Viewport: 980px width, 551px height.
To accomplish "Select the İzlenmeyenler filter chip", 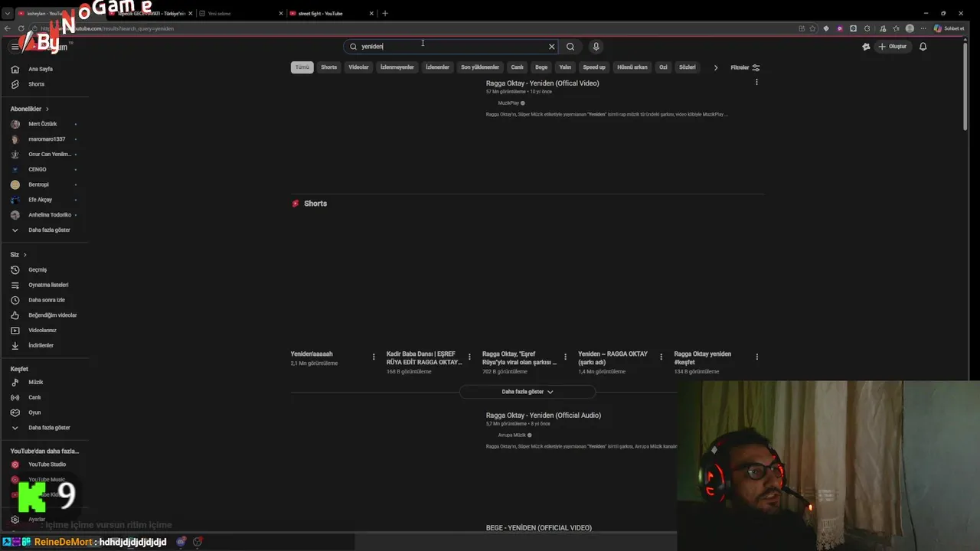I will [397, 67].
